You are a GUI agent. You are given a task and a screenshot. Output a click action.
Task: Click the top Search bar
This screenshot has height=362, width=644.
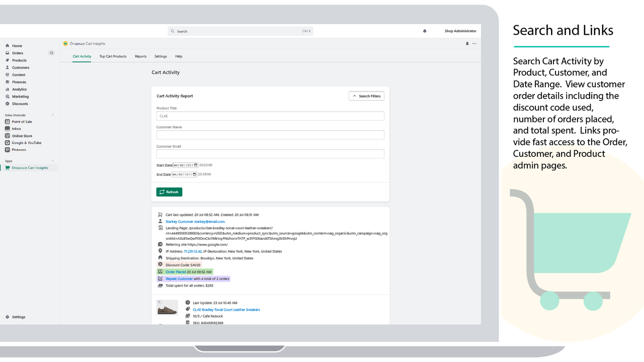[240, 31]
